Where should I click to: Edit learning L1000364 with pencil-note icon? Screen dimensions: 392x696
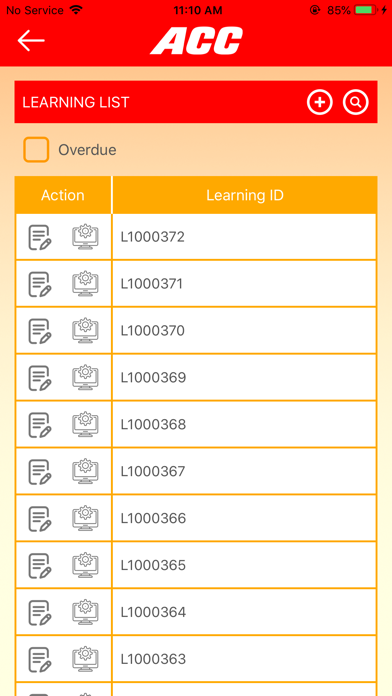pos(40,613)
